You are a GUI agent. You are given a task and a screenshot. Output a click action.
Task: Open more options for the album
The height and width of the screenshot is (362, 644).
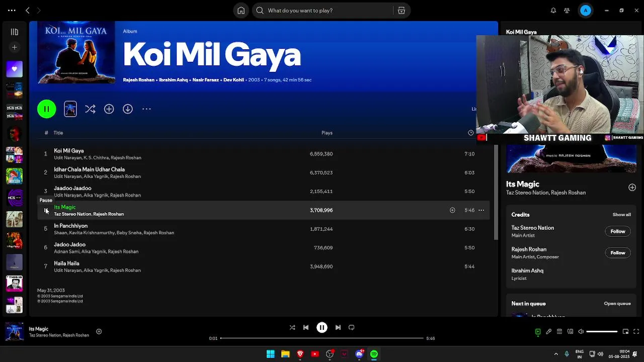pos(146,109)
